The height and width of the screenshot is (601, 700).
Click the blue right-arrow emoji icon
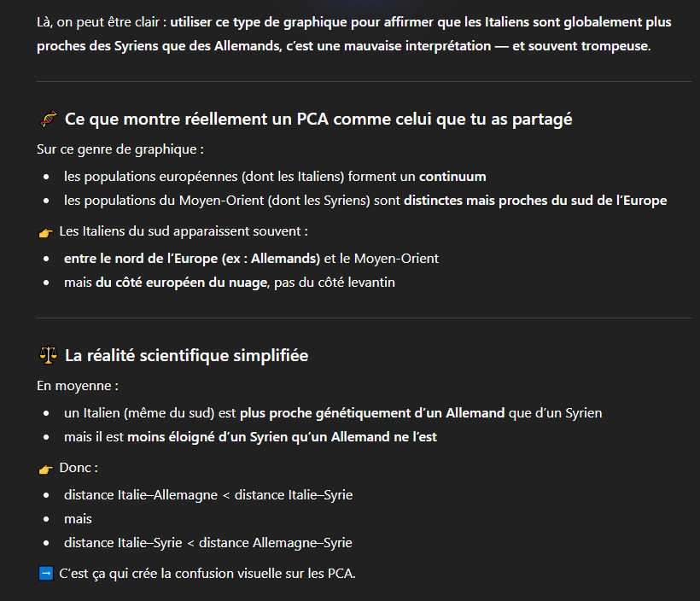tap(46, 573)
